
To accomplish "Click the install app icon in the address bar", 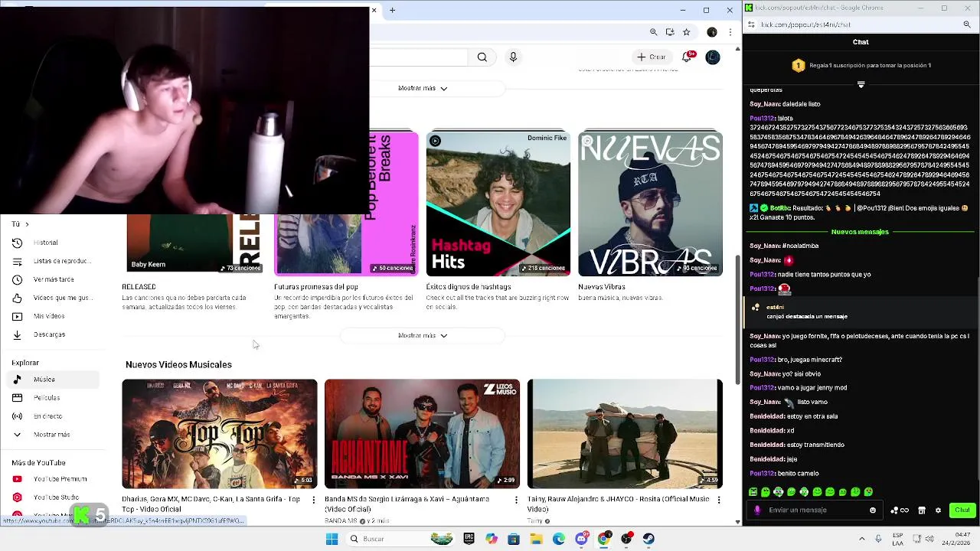I will click(670, 32).
